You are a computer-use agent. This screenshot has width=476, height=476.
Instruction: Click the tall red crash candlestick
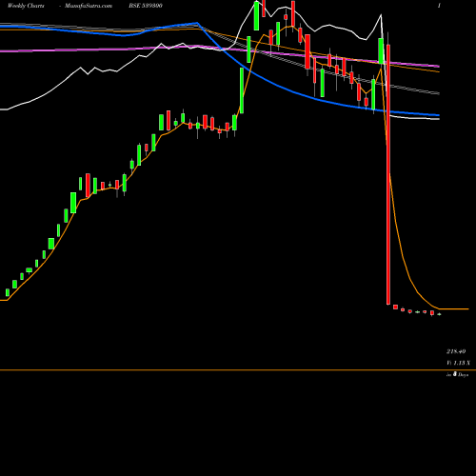tap(388, 174)
